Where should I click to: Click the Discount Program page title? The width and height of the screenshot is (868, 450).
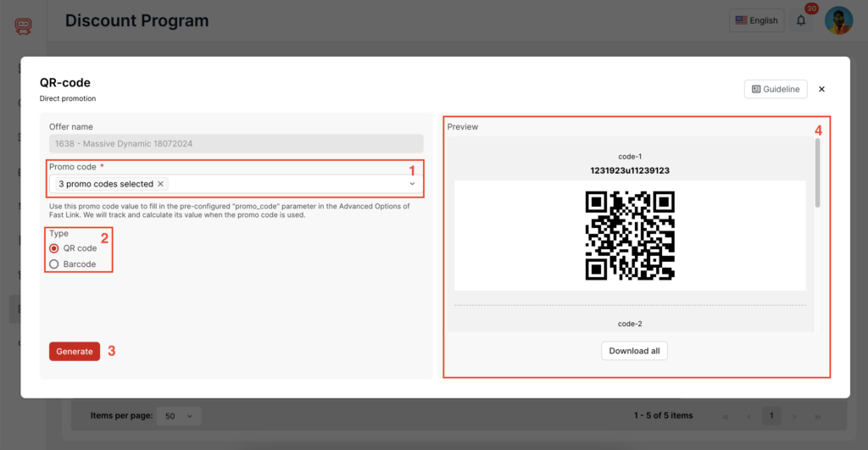136,20
